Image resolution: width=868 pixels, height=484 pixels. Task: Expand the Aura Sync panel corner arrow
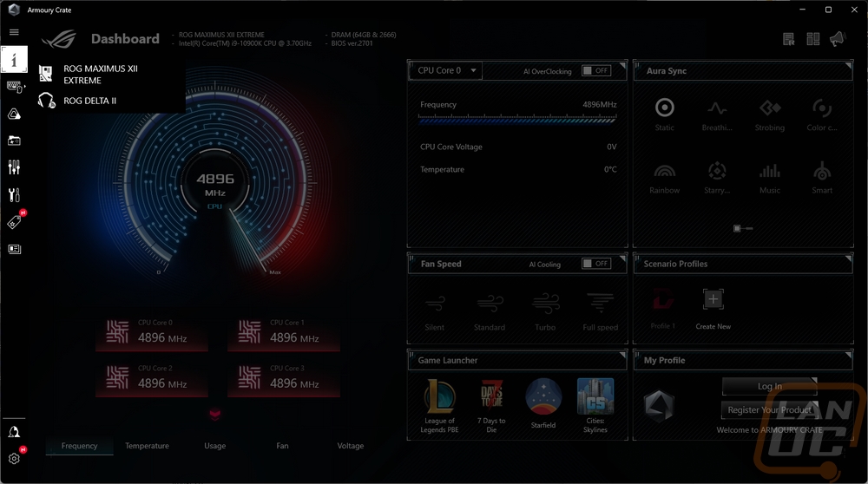pyautogui.click(x=848, y=65)
